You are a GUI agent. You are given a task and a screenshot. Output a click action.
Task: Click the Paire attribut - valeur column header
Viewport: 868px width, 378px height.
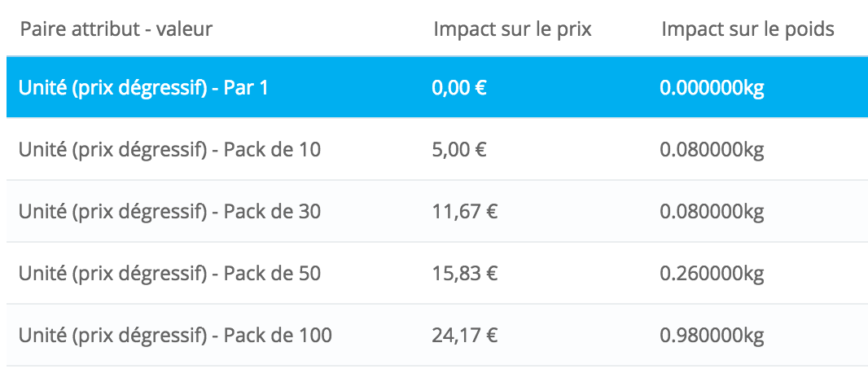pyautogui.click(x=116, y=29)
